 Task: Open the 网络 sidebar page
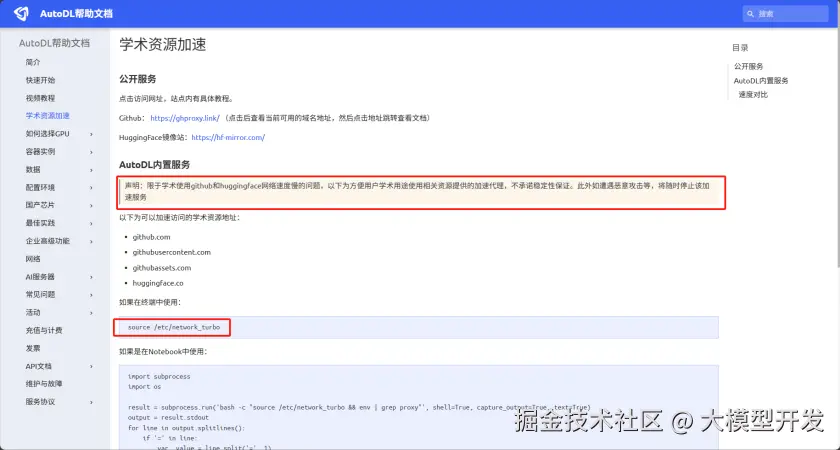(x=33, y=259)
